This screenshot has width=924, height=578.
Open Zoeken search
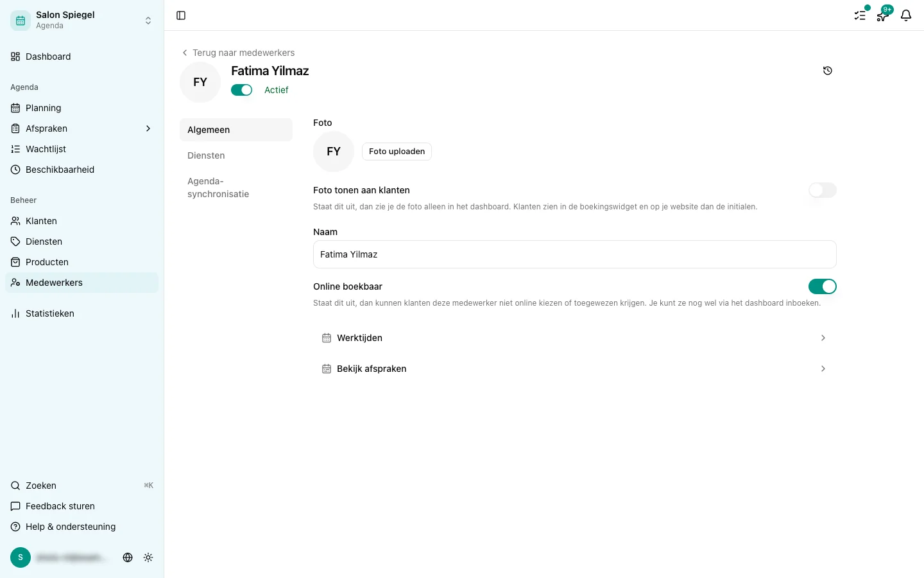82,486
